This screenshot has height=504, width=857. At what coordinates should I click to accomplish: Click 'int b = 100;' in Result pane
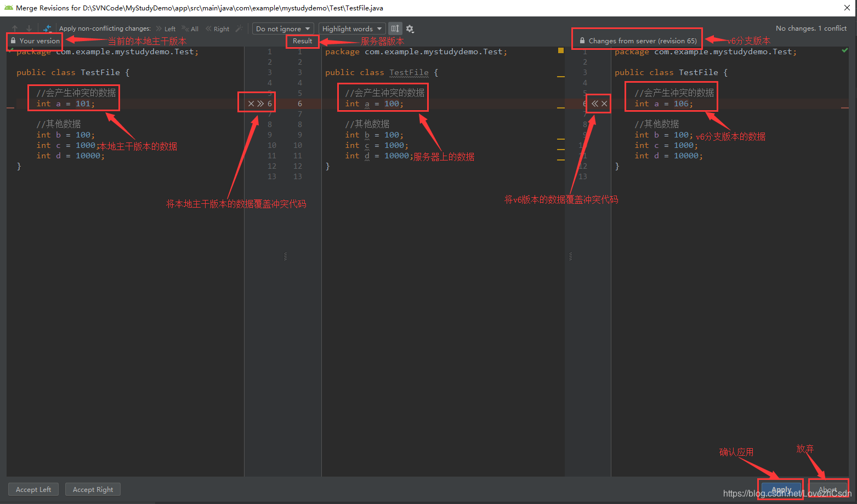coord(374,135)
